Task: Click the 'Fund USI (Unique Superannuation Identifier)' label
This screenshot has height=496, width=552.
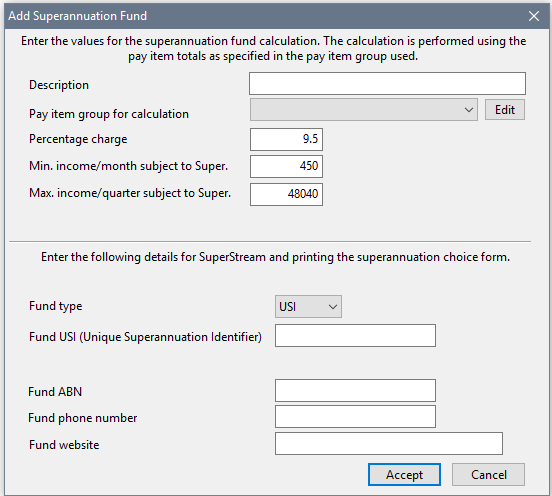Action: (145, 337)
